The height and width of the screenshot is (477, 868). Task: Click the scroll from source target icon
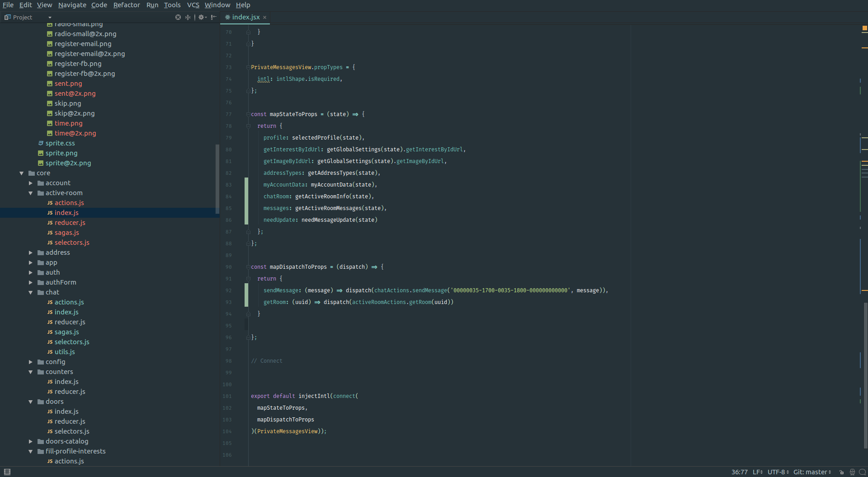coord(178,17)
